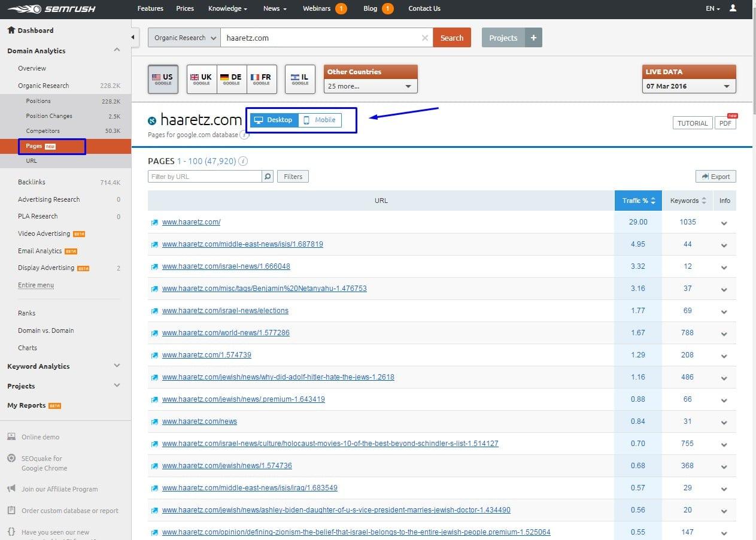Expand info for israel-news/1.666048 row
Screen dimensions: 756x540
point(724,267)
